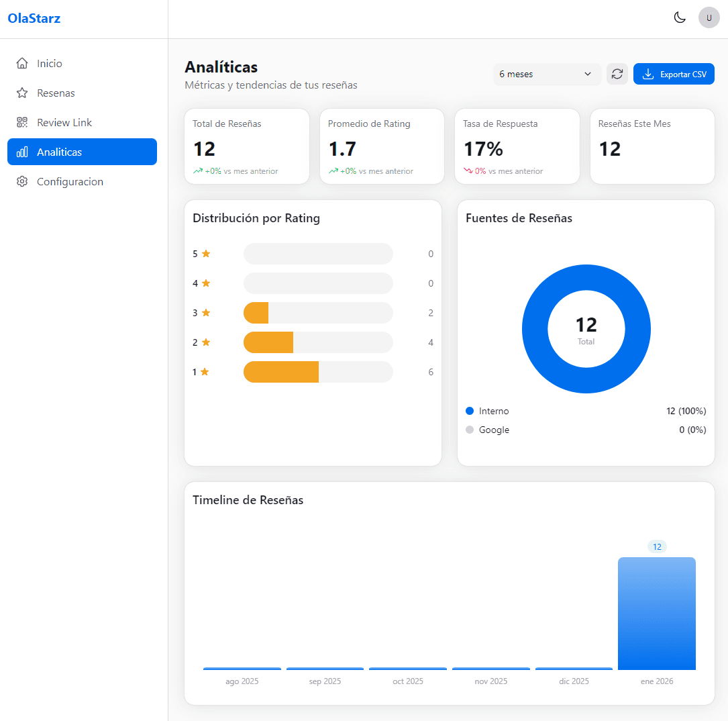Select the bar chart icon for Analiticas
The width and height of the screenshot is (728, 721).
21,151
